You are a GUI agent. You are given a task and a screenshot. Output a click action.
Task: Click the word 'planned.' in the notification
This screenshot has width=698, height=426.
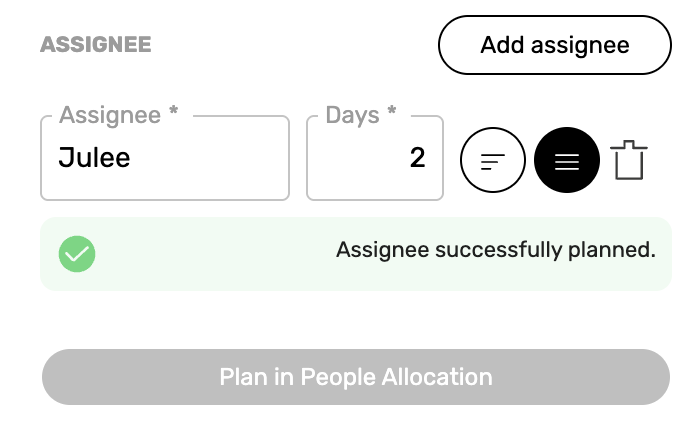[x=612, y=250]
